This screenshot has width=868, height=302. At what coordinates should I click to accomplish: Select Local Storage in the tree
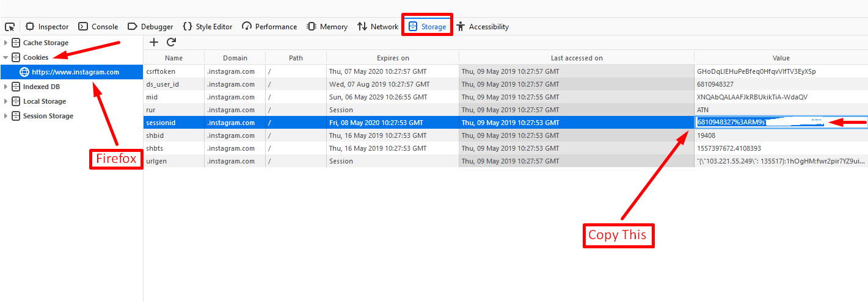pyautogui.click(x=45, y=101)
